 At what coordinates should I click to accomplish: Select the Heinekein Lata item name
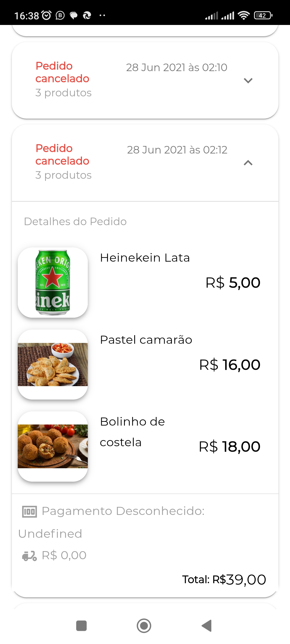coord(145,258)
